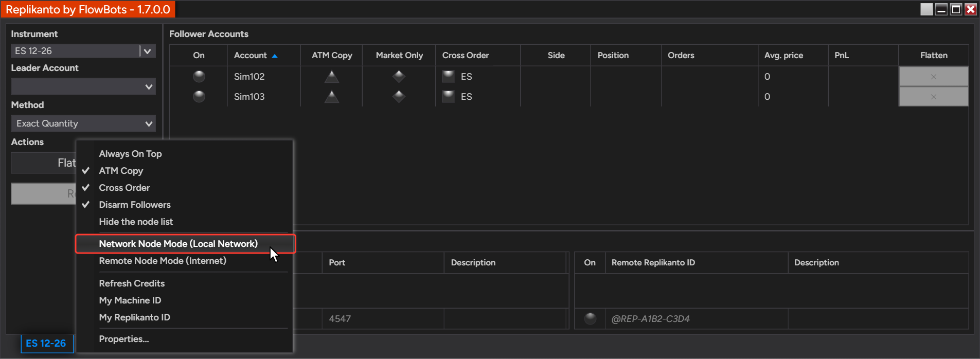This screenshot has height=359, width=980.
Task: Open the Instrument dropdown arrow
Action: pyautogui.click(x=148, y=51)
